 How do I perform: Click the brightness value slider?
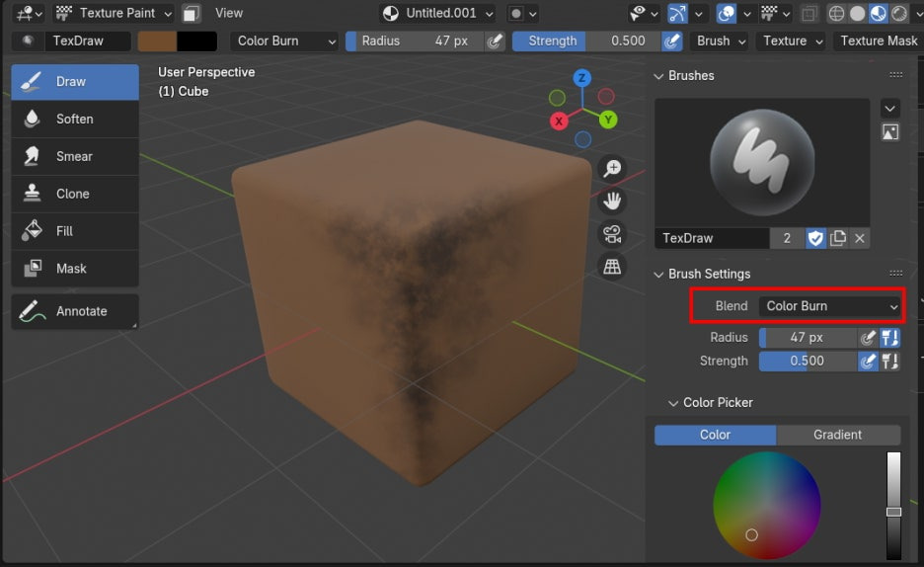click(894, 505)
